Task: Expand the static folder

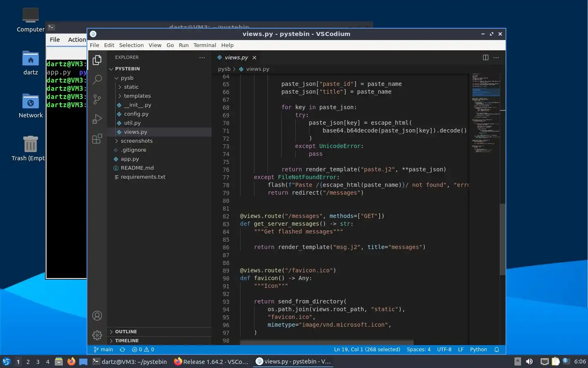Action: 159,87
